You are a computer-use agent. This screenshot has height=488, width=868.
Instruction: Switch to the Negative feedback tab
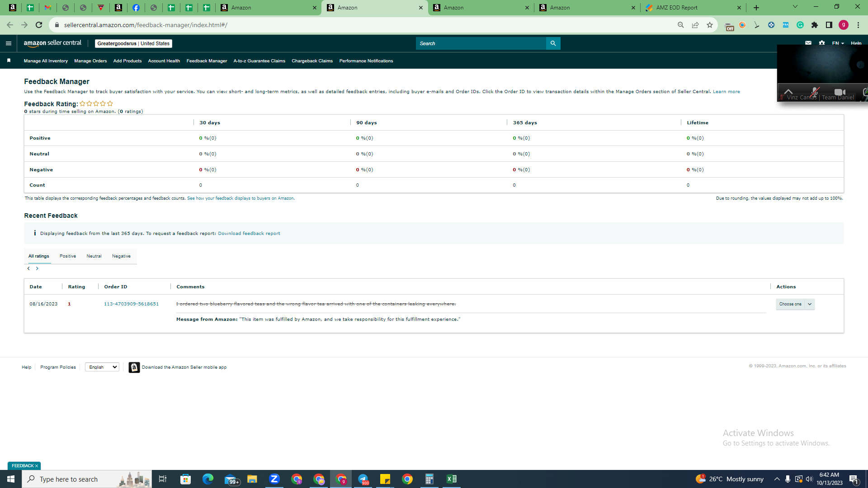121,256
